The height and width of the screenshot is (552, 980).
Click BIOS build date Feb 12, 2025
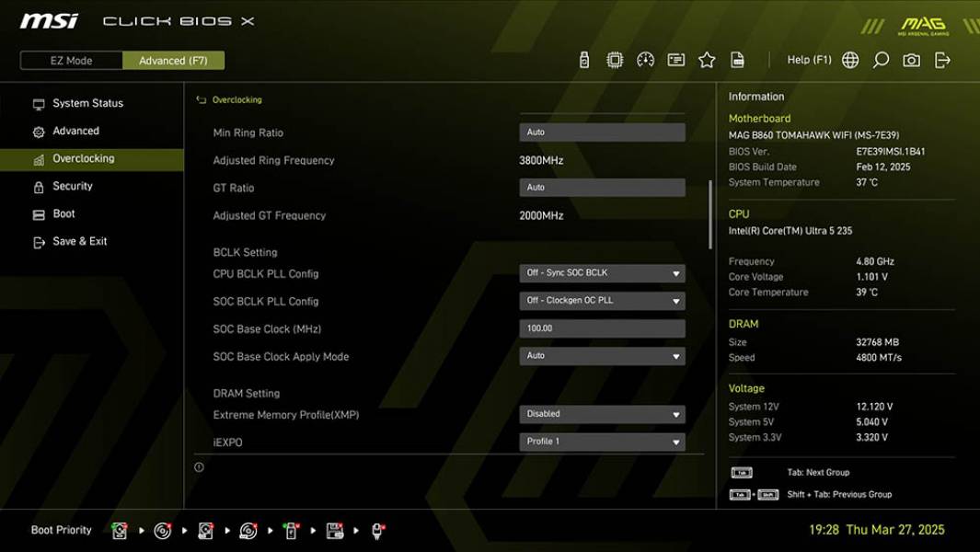883,167
